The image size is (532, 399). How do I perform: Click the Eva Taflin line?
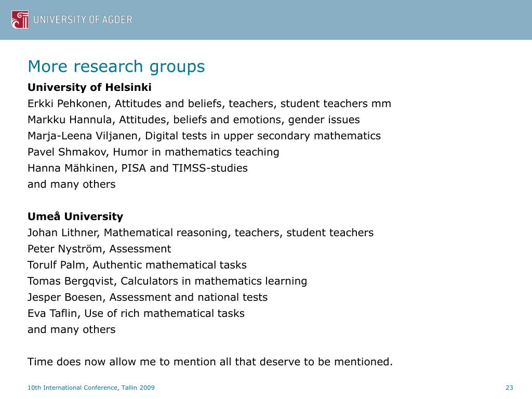point(136,313)
